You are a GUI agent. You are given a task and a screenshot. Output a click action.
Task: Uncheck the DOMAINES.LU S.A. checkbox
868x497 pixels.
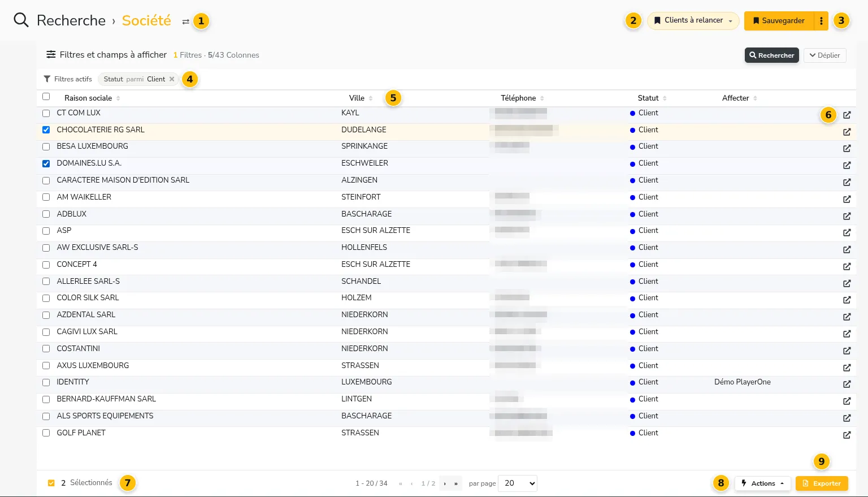pos(46,163)
